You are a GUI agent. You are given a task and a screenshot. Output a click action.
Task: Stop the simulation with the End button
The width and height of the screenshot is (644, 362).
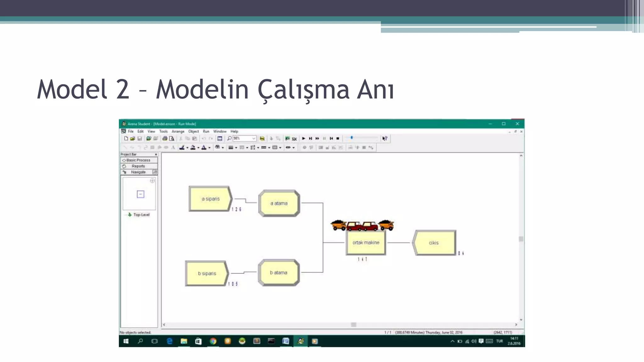[x=338, y=138]
